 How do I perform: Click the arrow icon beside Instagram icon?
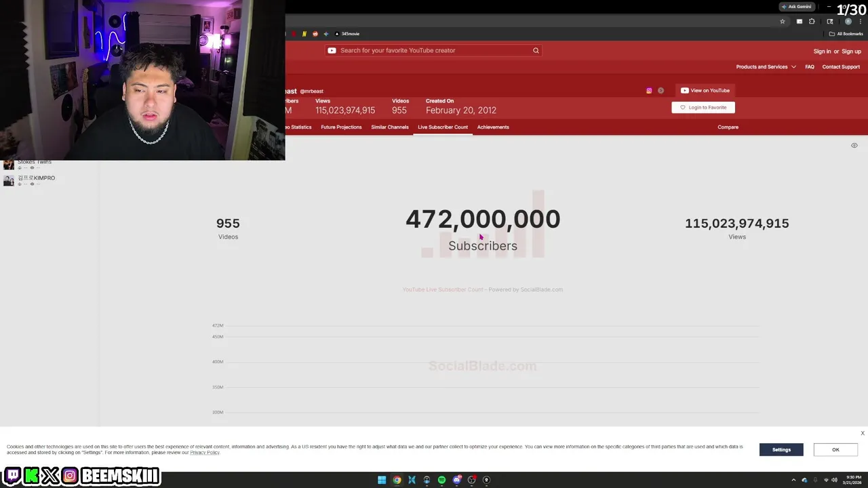(660, 90)
